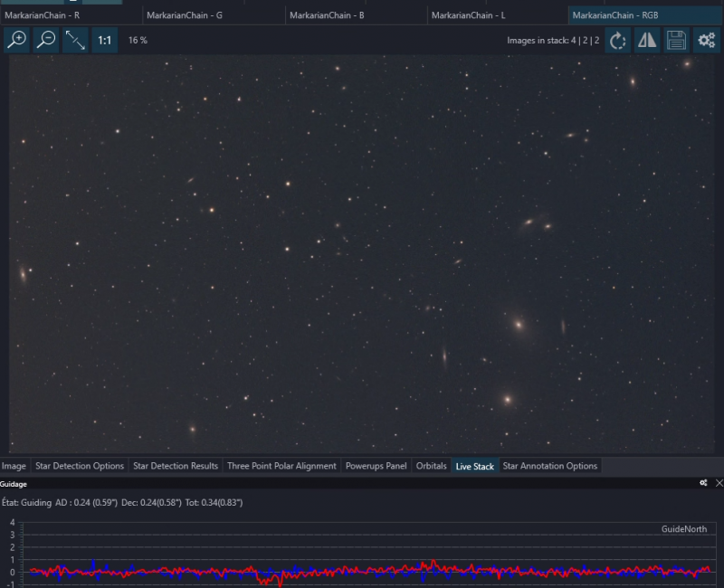
Task: Open Orbitals tab
Action: click(432, 466)
